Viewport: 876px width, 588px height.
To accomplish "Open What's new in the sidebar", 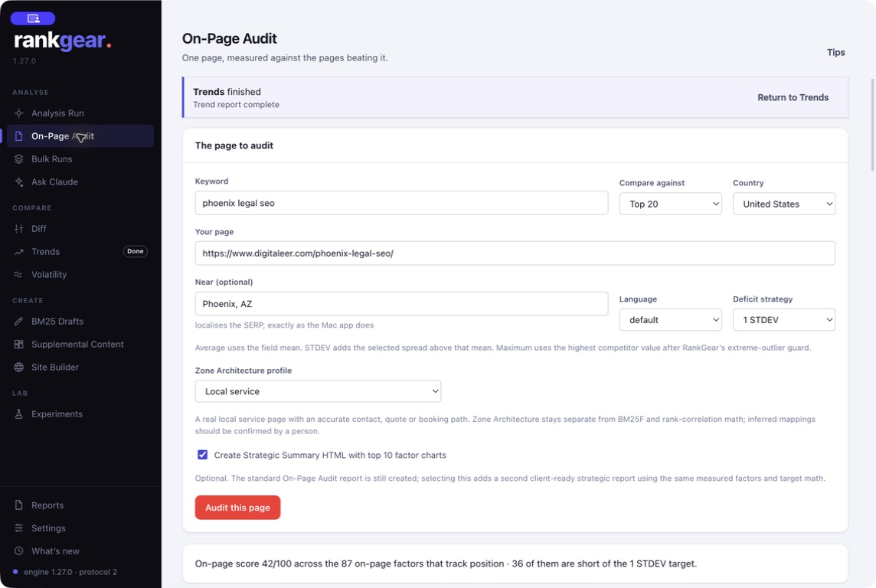I will point(80,550).
